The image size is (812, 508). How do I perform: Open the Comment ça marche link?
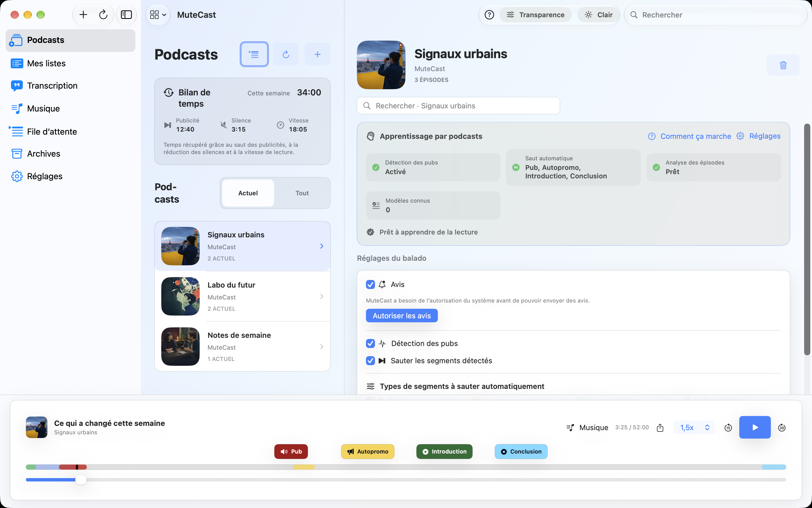[690, 136]
